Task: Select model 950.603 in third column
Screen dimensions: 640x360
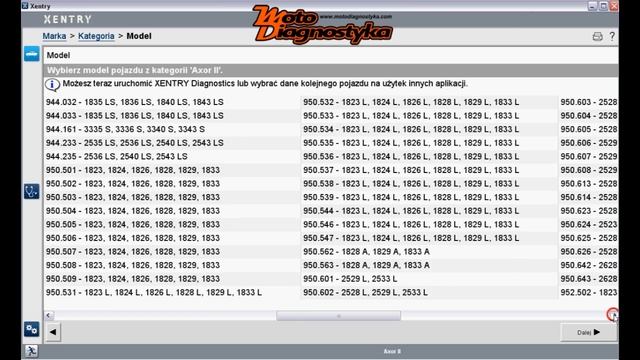Action: 588,102
